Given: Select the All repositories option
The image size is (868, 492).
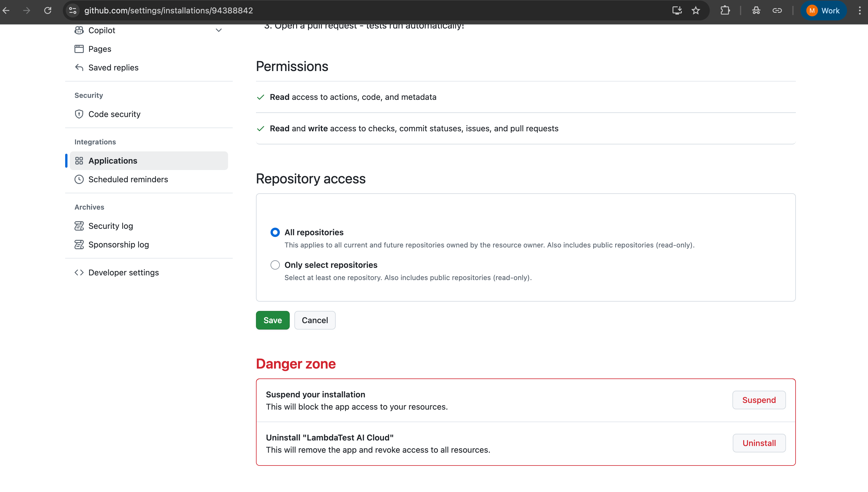Looking at the screenshot, I should (275, 232).
